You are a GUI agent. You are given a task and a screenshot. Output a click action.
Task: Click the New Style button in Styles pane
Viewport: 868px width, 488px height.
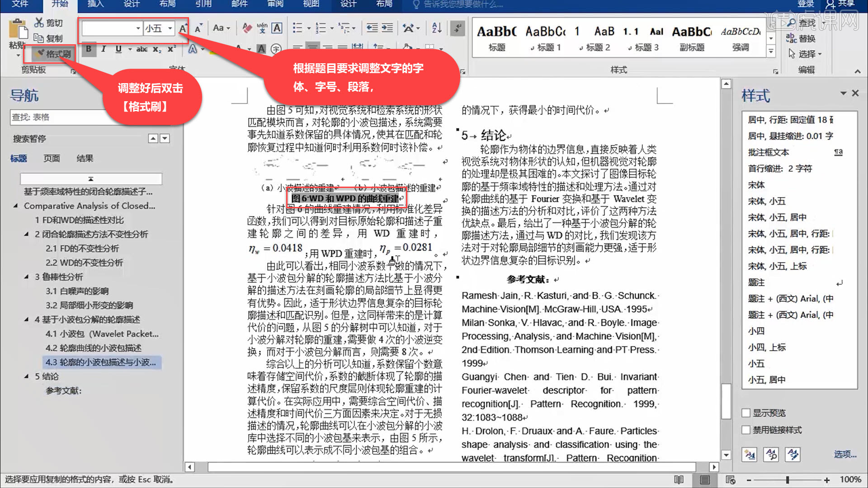pos(749,454)
